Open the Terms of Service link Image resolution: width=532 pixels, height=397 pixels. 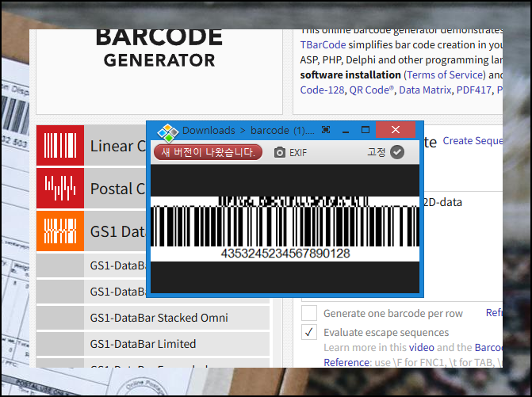(x=445, y=74)
